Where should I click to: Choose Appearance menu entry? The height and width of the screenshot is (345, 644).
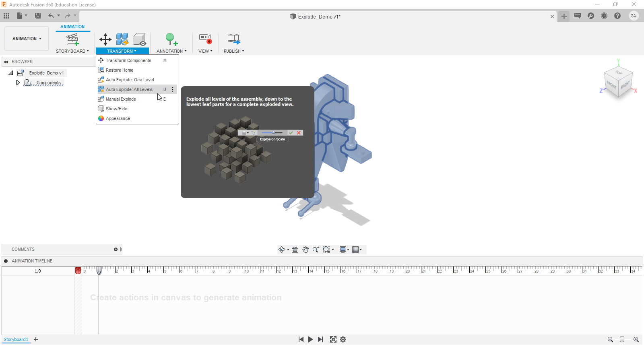pos(137,118)
